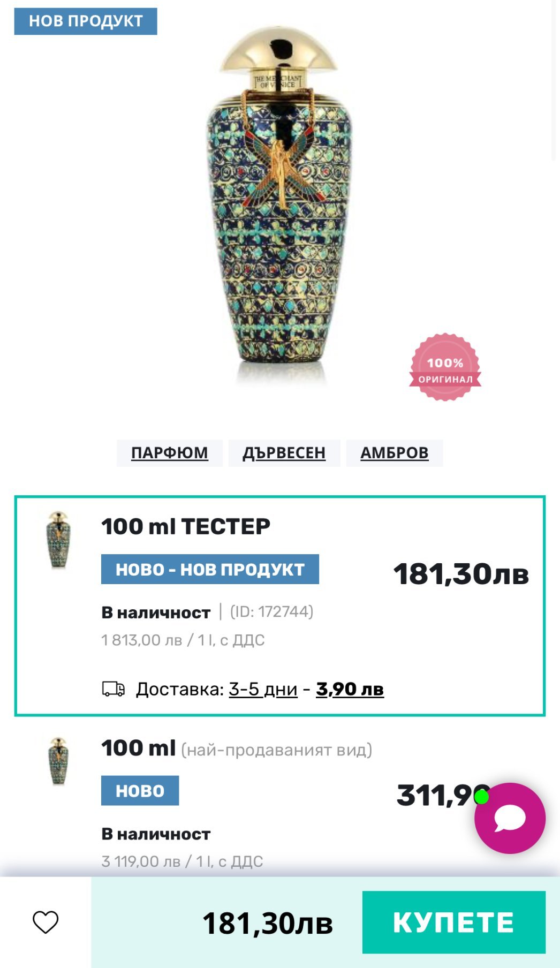Viewport: 560px width, 968px height.
Task: Choose the 100 ml best-selling variant
Action: [x=139, y=748]
